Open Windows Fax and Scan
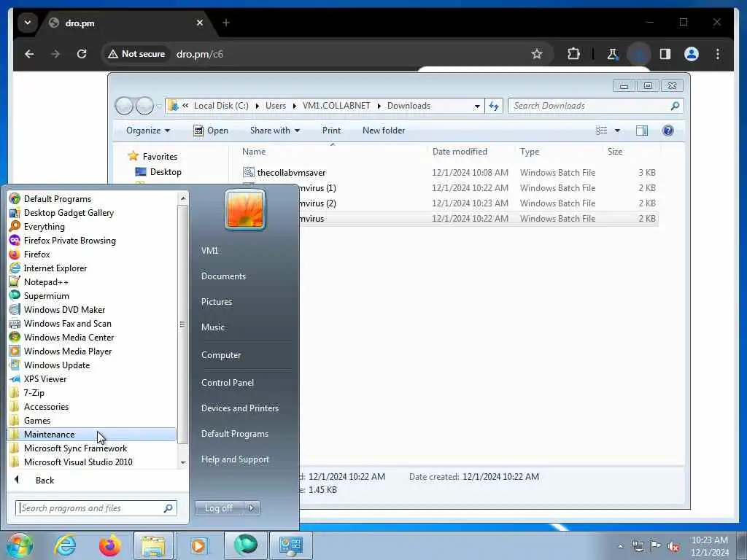This screenshot has width=747, height=560. pos(67,323)
